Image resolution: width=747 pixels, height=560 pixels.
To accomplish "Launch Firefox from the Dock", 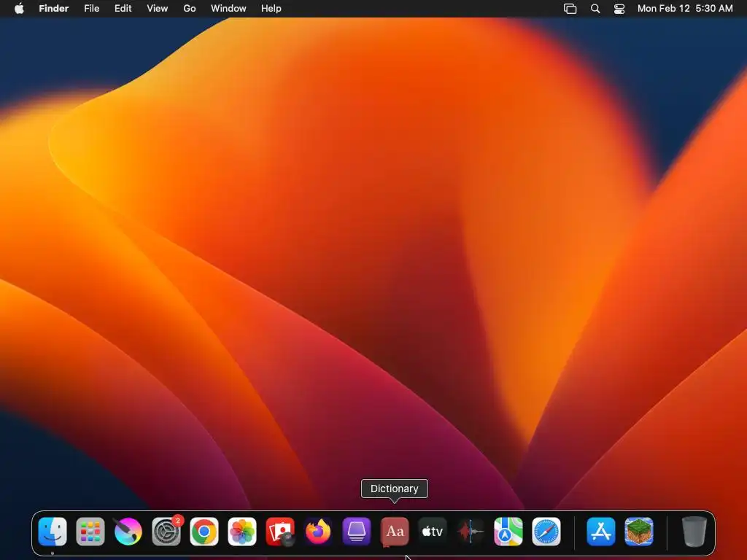I will point(318,532).
